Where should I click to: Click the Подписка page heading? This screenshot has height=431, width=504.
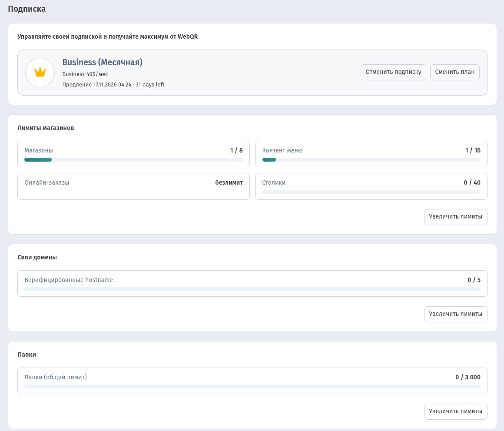point(27,9)
